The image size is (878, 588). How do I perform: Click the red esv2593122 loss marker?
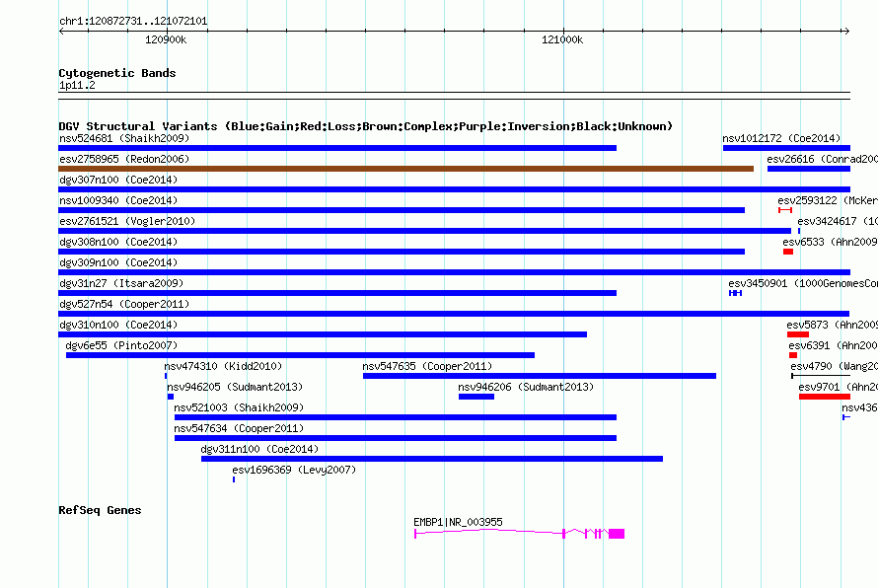[x=785, y=210]
